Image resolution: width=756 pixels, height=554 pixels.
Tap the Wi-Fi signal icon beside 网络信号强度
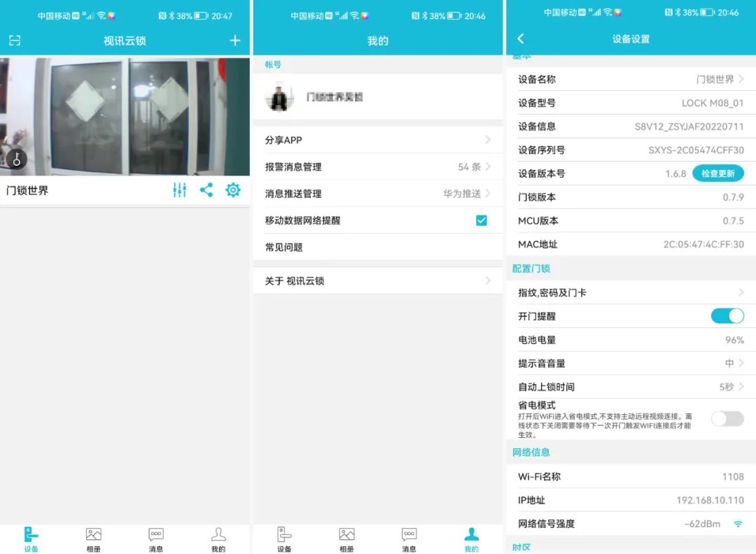pos(738,523)
